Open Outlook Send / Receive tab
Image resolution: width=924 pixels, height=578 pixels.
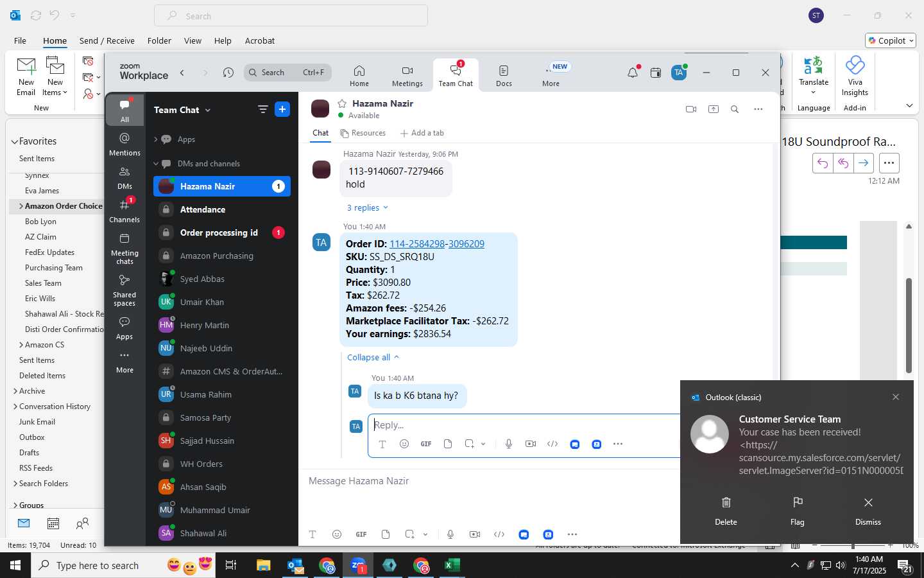[107, 40]
